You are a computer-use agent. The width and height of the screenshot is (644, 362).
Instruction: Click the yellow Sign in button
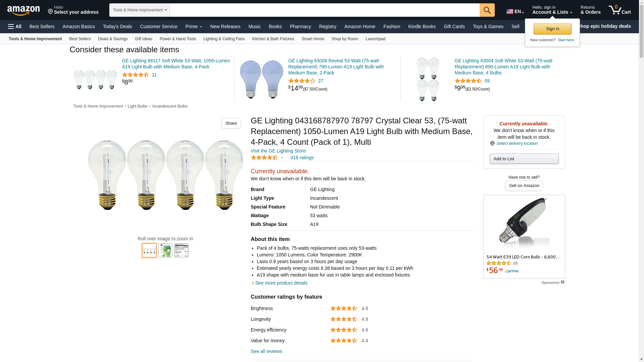[552, 29]
